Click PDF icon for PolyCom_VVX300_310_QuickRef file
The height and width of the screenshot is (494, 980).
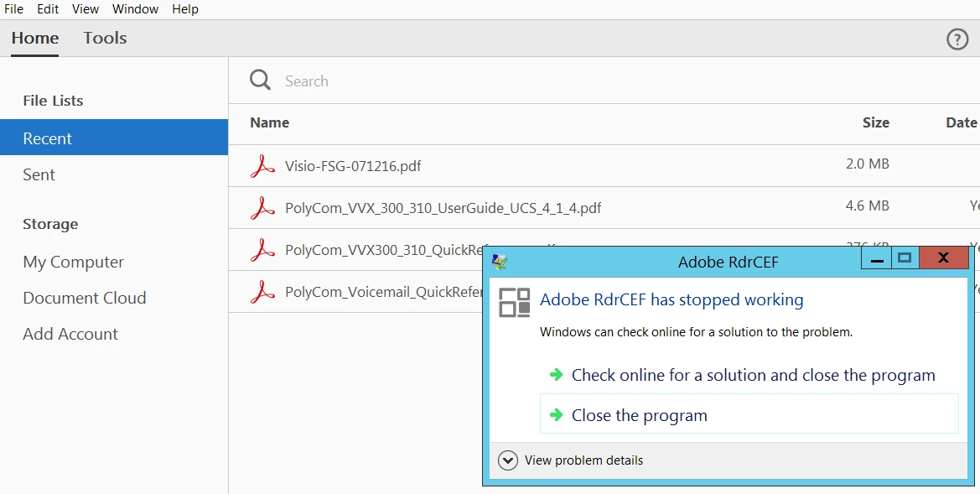(262, 250)
